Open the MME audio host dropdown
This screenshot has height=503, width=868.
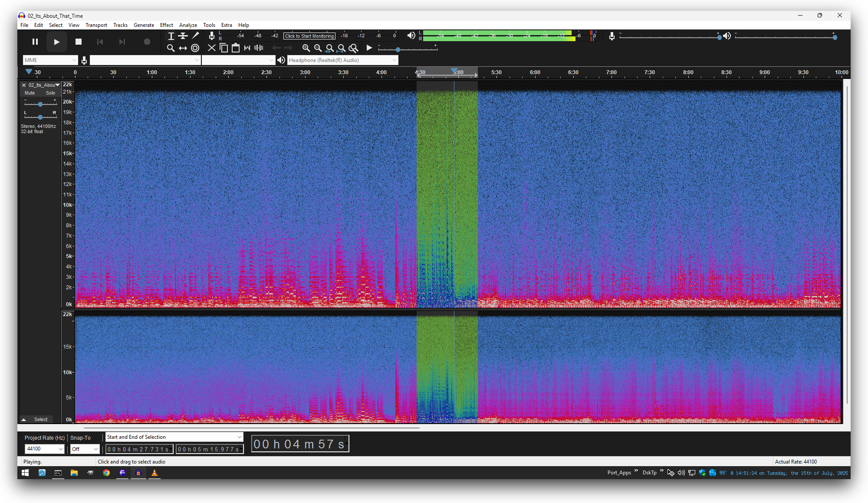tap(50, 60)
